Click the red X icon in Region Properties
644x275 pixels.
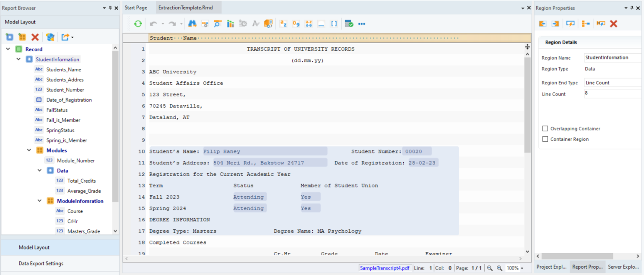(x=613, y=24)
